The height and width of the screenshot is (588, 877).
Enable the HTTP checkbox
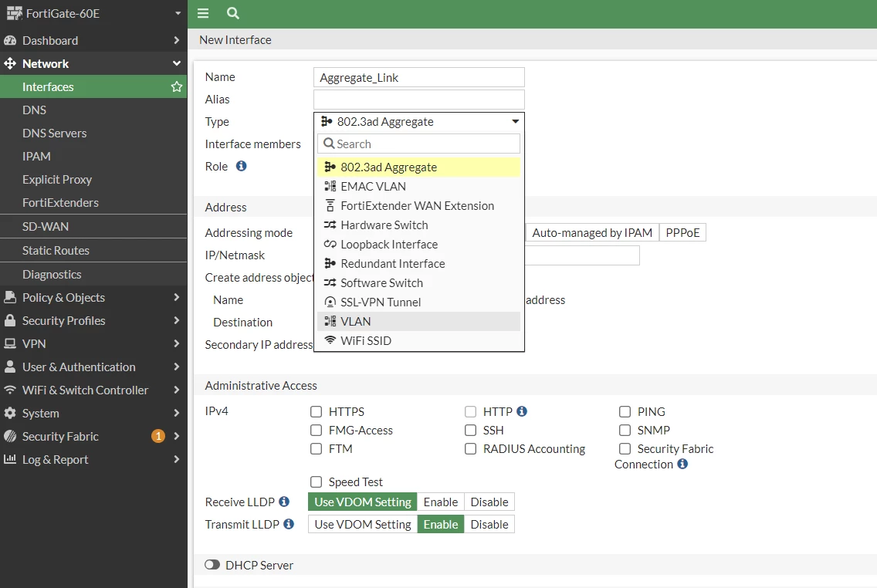click(x=470, y=412)
